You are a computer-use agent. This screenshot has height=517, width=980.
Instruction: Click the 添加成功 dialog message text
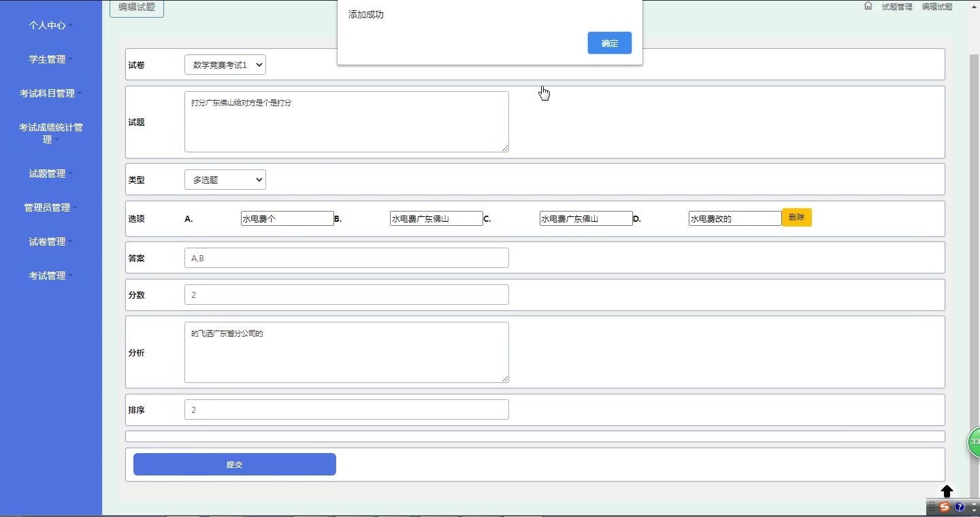(x=366, y=14)
